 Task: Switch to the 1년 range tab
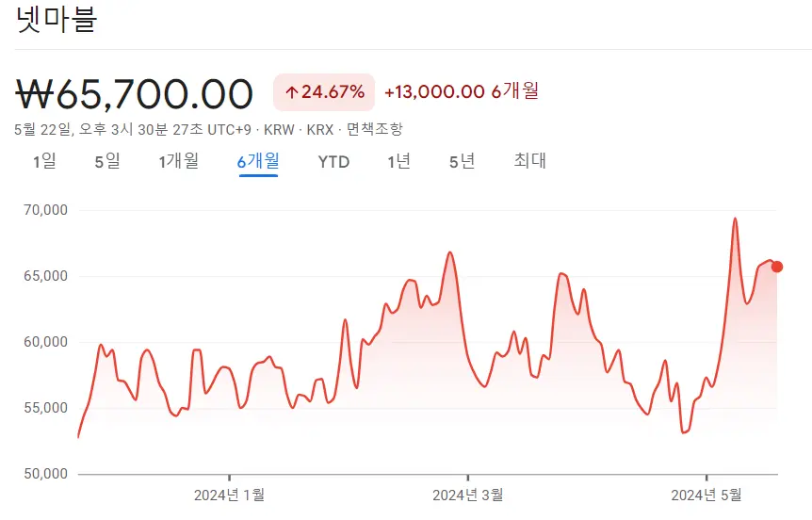398,161
